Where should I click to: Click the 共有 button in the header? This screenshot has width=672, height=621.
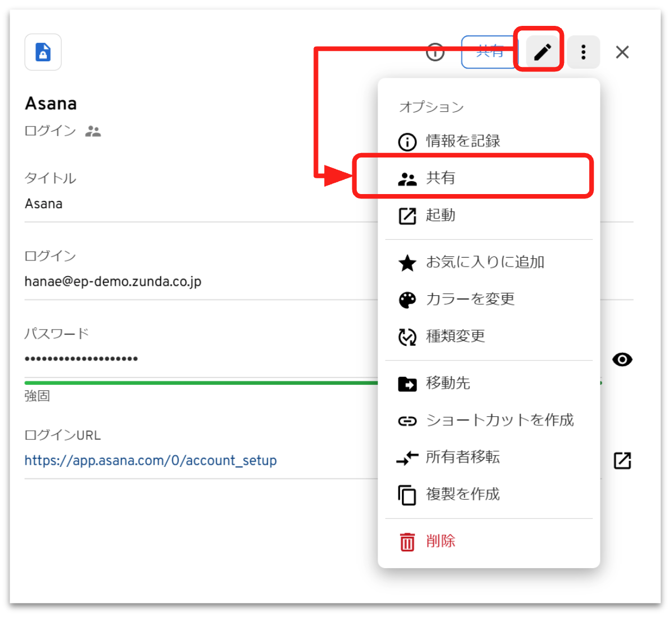click(x=490, y=52)
